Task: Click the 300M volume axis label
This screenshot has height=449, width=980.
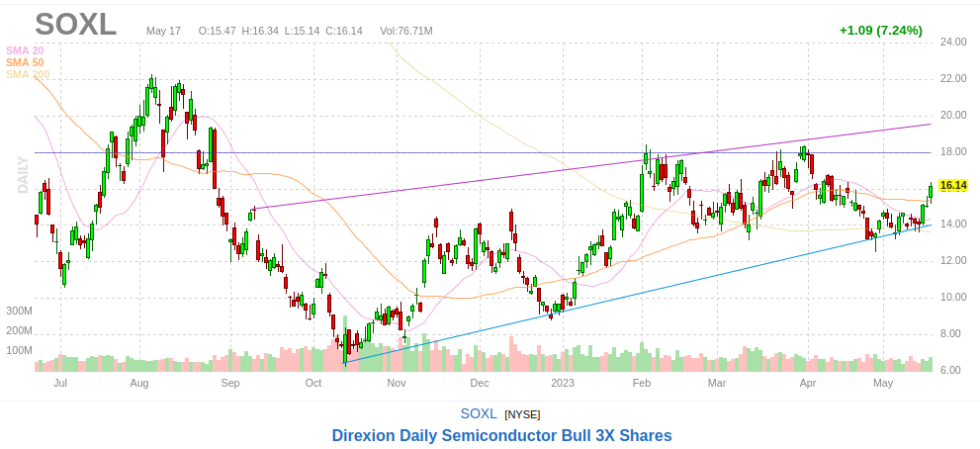Action: coord(20,311)
